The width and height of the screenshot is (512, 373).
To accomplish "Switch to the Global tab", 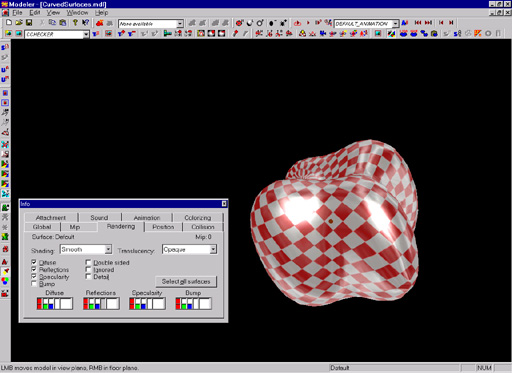I will coord(42,227).
